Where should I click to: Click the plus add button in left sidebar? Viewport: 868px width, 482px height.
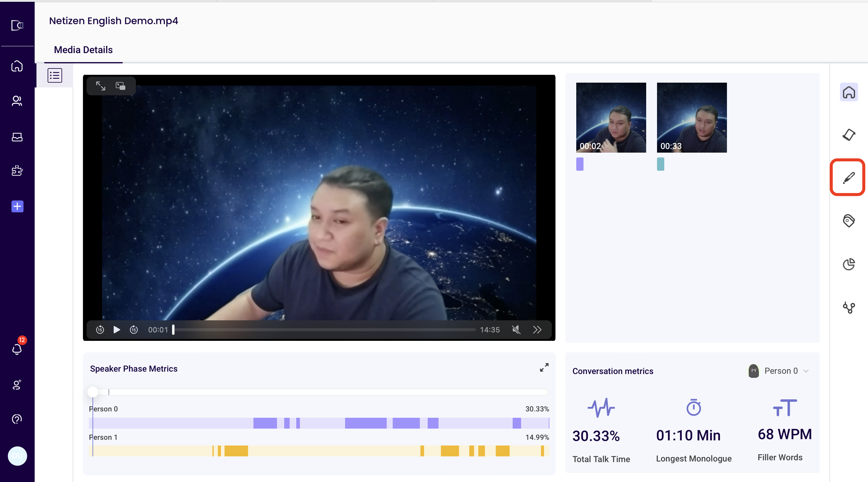[17, 206]
